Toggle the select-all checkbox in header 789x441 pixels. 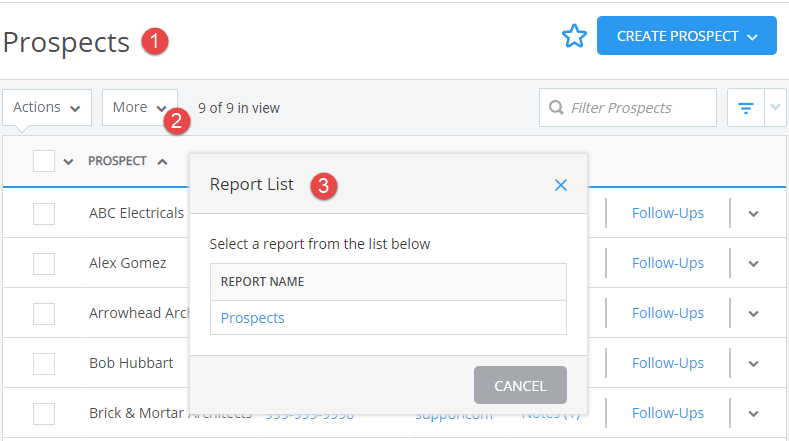pyautogui.click(x=44, y=161)
